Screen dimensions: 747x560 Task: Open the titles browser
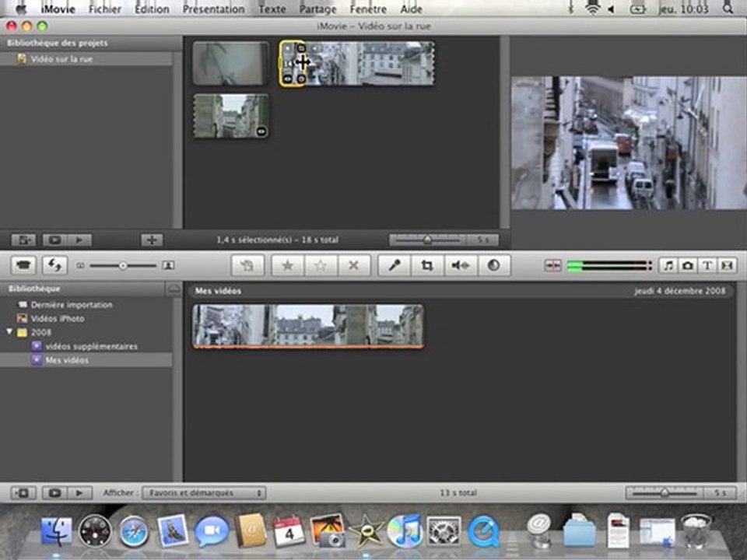[x=707, y=265]
